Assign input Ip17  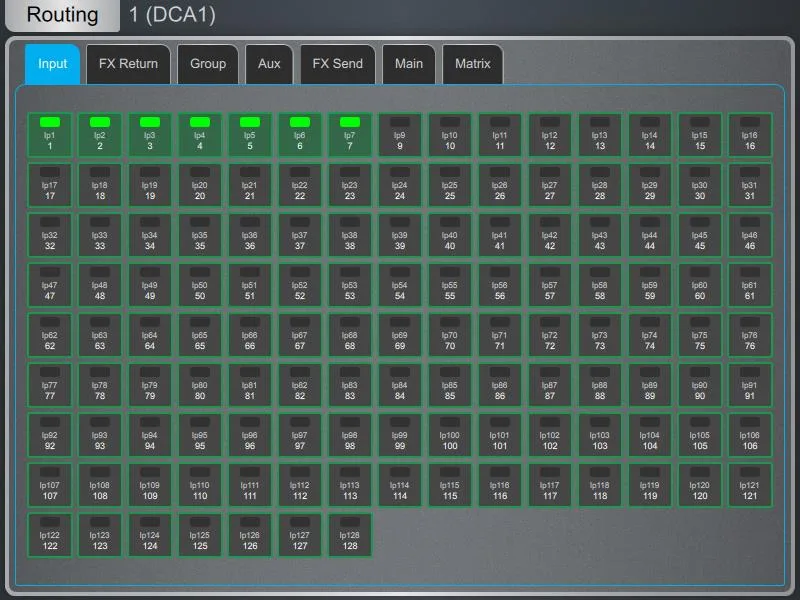tap(49, 185)
